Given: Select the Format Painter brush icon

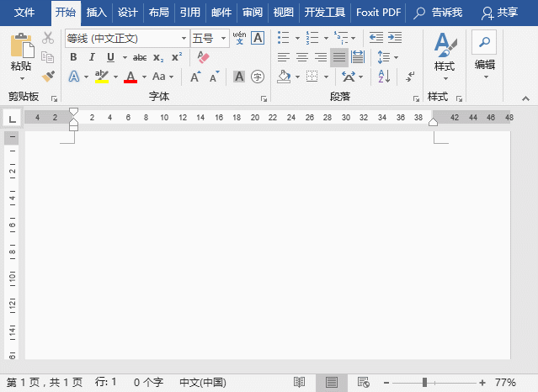Looking at the screenshot, I should tap(48, 76).
